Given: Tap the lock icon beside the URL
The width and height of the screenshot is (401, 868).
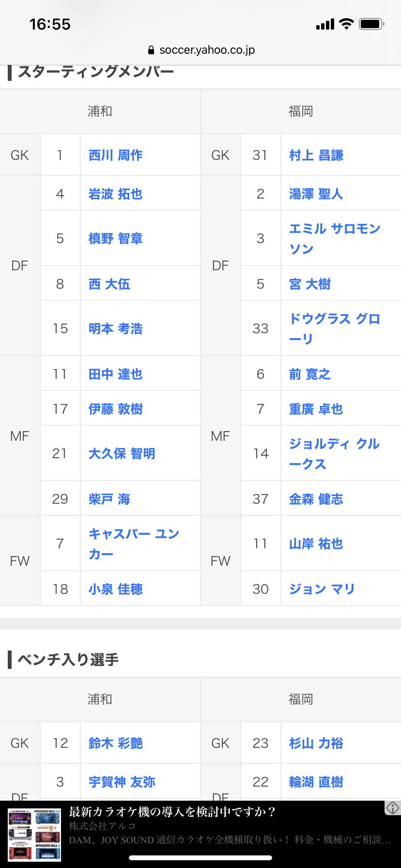Looking at the screenshot, I should pyautogui.click(x=151, y=50).
